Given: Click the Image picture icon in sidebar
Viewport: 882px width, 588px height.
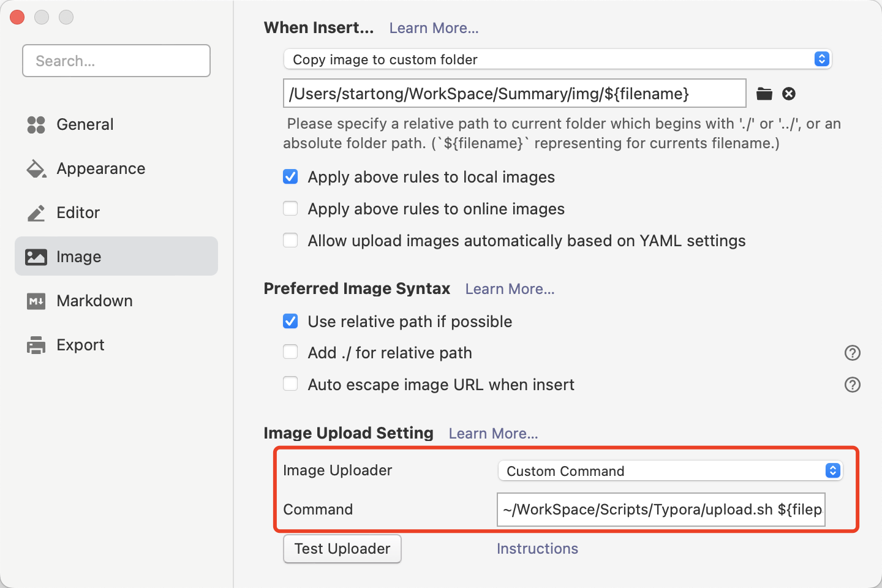Looking at the screenshot, I should click(x=36, y=257).
